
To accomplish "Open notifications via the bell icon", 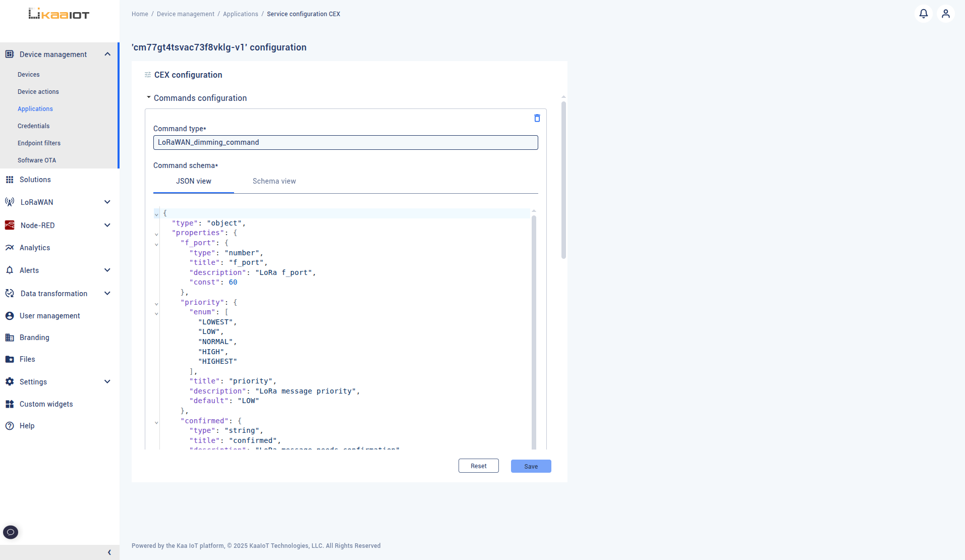I will 924,14.
